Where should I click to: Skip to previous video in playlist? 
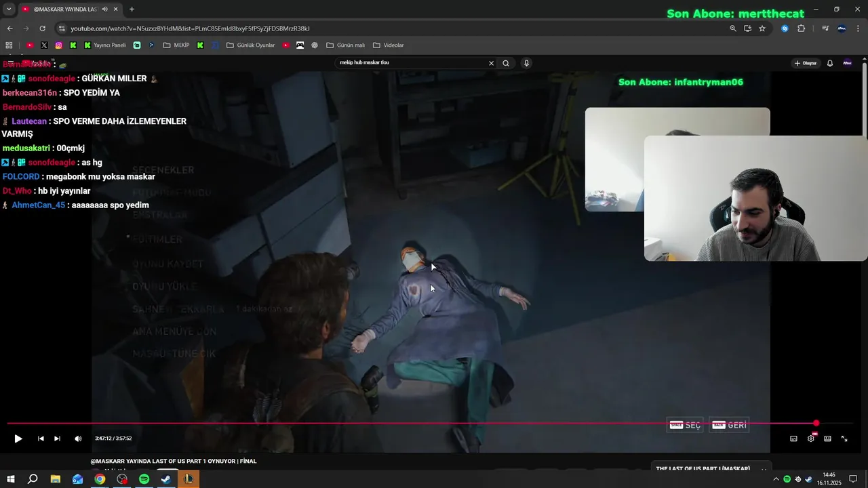click(41, 439)
